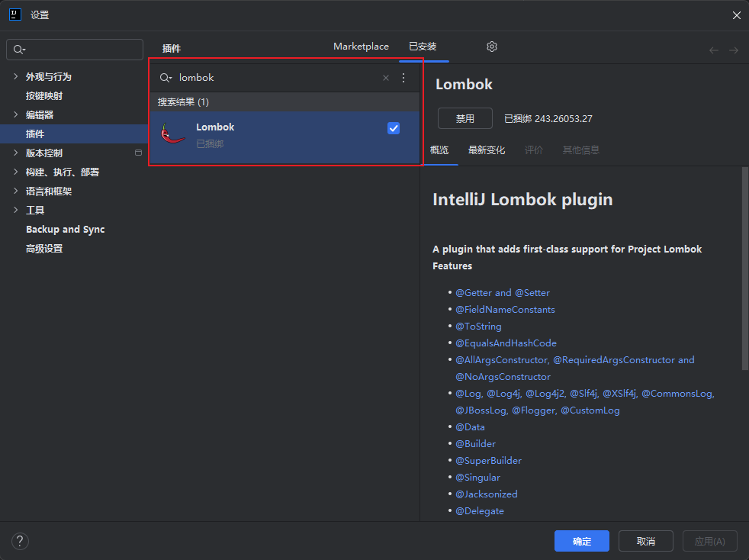Image resolution: width=749 pixels, height=560 pixels.
Task: Click the 取消 button
Action: point(645,541)
